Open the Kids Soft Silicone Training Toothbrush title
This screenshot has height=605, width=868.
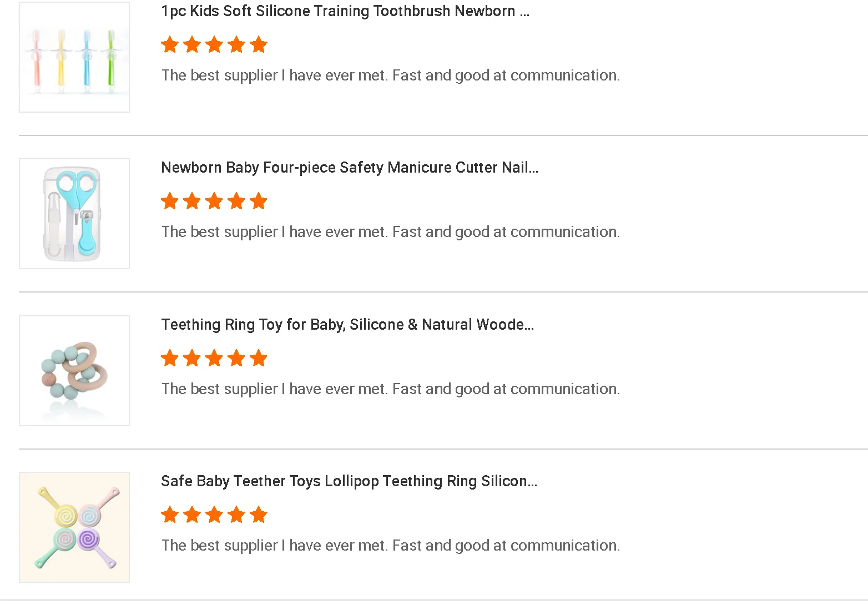(x=345, y=11)
